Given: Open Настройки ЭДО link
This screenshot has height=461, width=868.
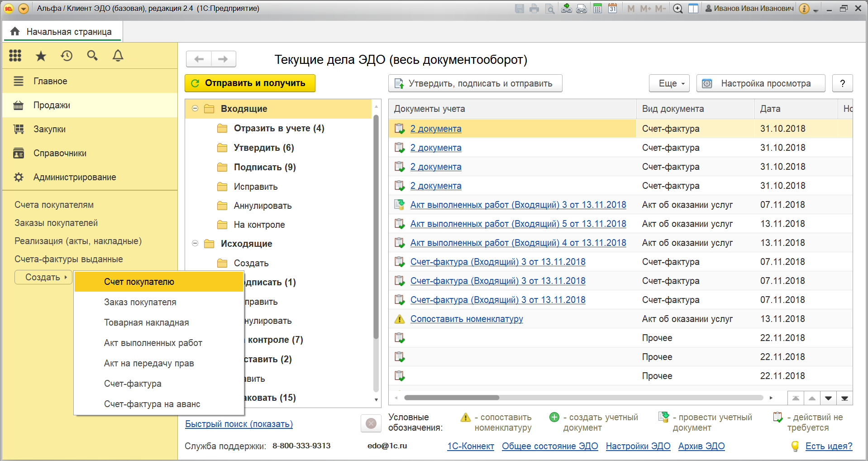Looking at the screenshot, I should click(638, 446).
